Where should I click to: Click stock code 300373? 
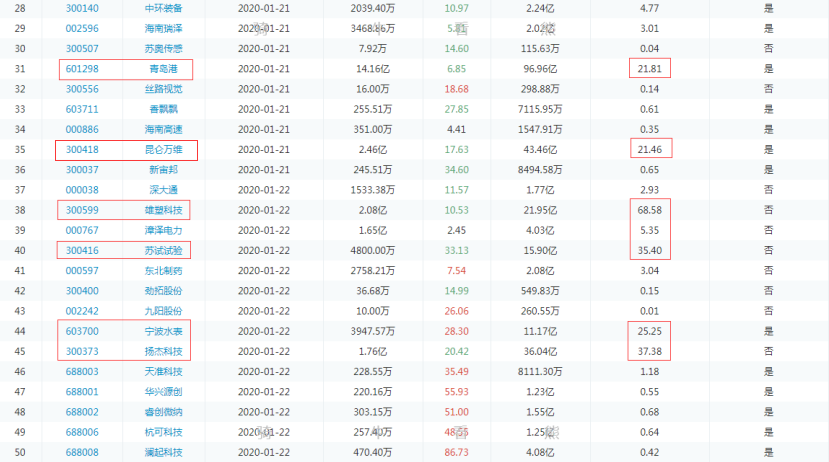82,351
